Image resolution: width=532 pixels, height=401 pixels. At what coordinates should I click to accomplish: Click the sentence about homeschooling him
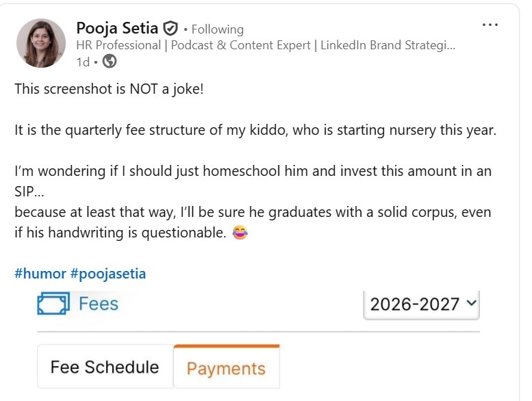pos(253,171)
